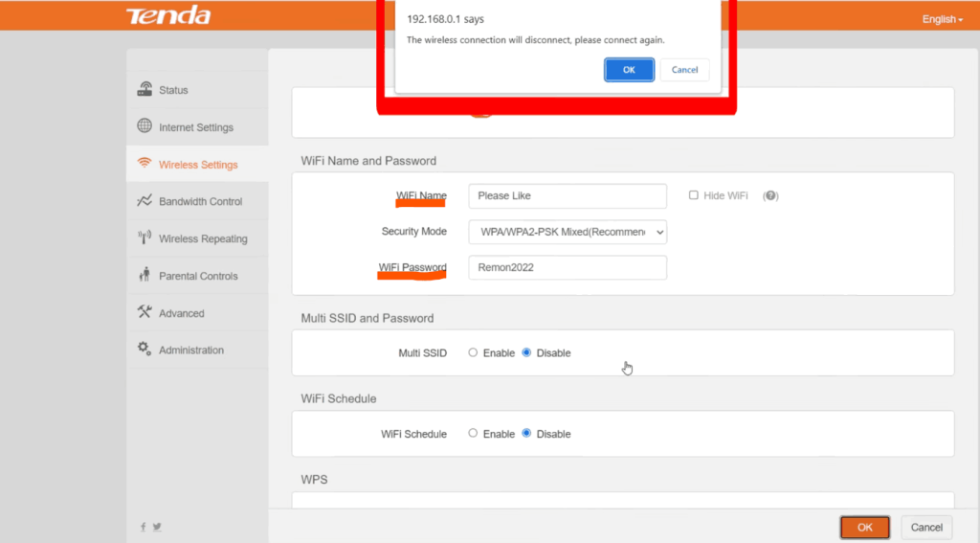This screenshot has width=980, height=543.
Task: Click the Administration gear icon
Action: tap(145, 350)
